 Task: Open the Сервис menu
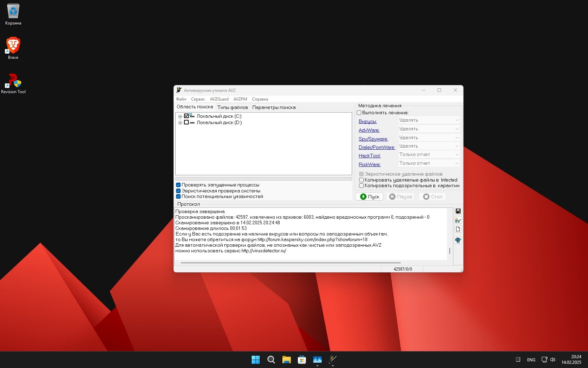(198, 99)
